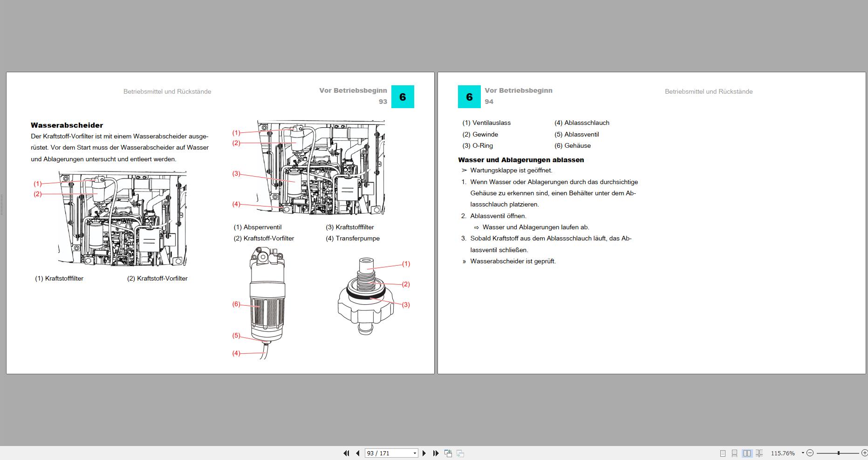Image resolution: width=868 pixels, height=460 pixels.
Task: Click page number 94 in the header
Action: tap(489, 102)
